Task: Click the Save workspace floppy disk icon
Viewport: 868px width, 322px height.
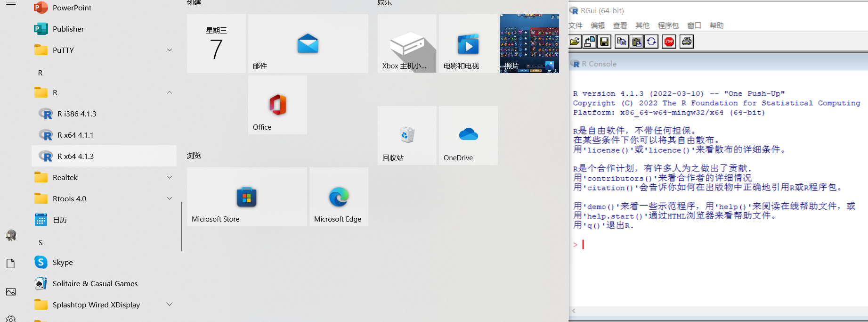Action: (x=604, y=42)
